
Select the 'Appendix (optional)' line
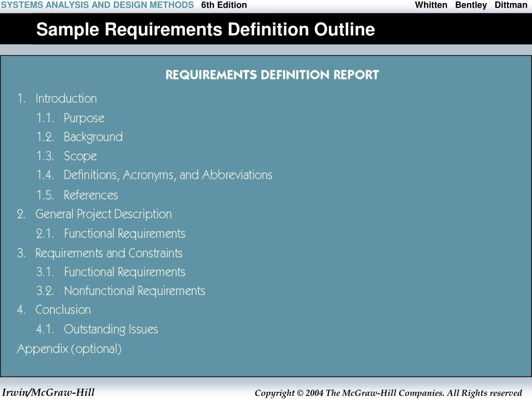69,349
